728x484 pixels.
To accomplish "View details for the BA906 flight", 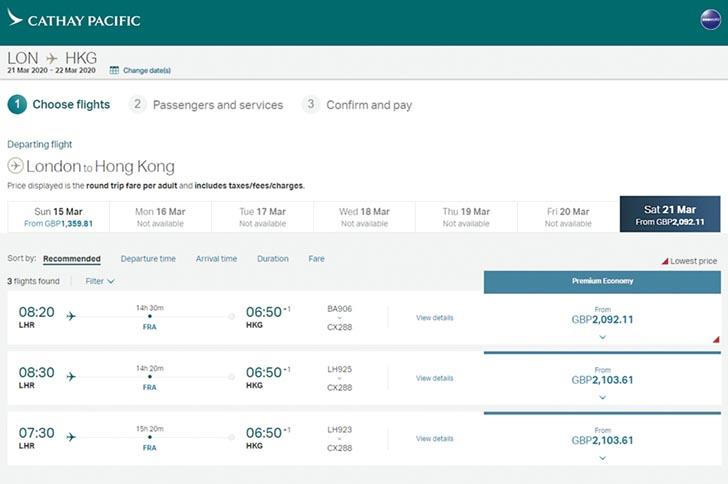I will coord(434,318).
